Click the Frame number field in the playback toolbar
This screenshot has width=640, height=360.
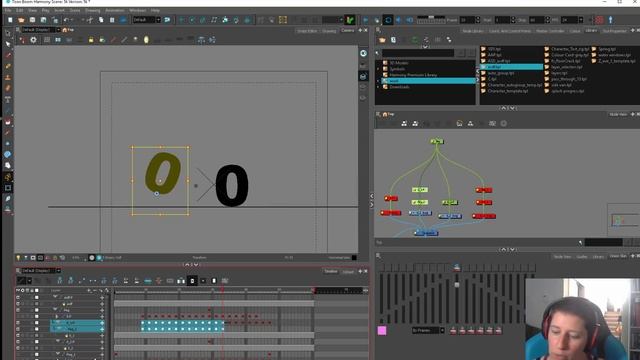tap(467, 20)
